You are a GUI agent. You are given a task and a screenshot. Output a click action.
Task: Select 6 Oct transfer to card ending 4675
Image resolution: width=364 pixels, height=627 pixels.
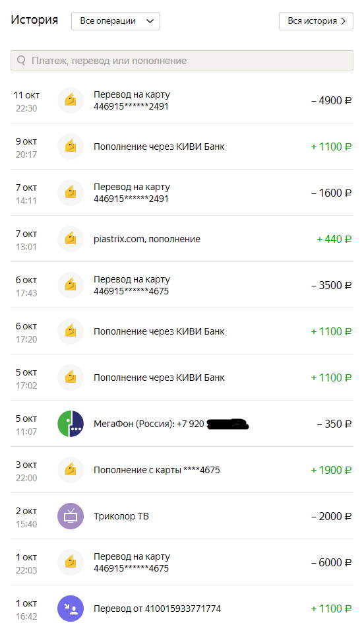[182, 285]
